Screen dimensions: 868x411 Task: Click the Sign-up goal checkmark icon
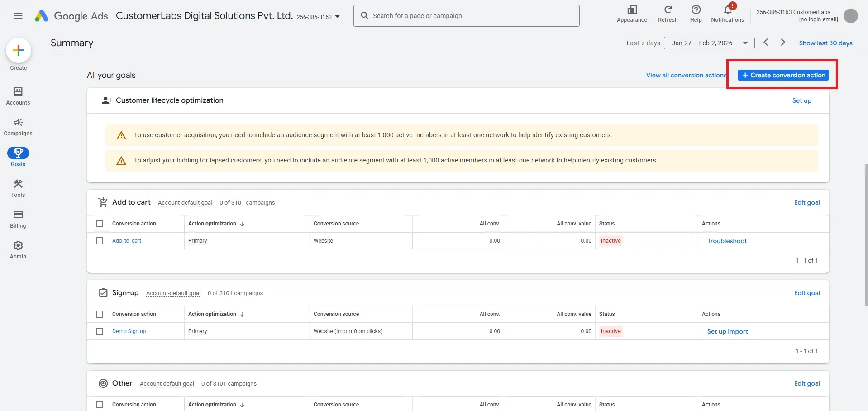click(x=103, y=292)
